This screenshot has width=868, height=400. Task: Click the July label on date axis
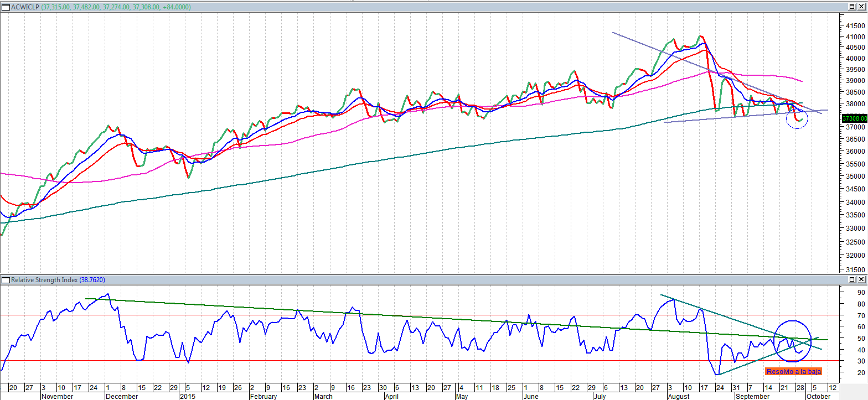600,396
